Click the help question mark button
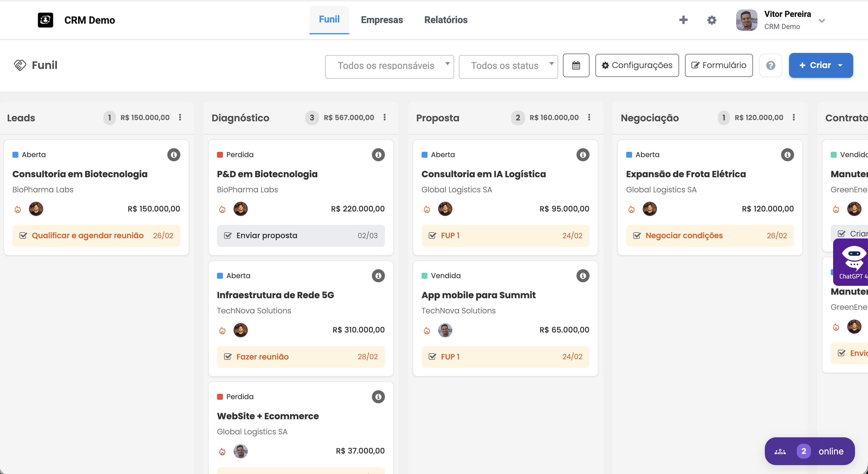This screenshot has height=474, width=868. tap(771, 65)
